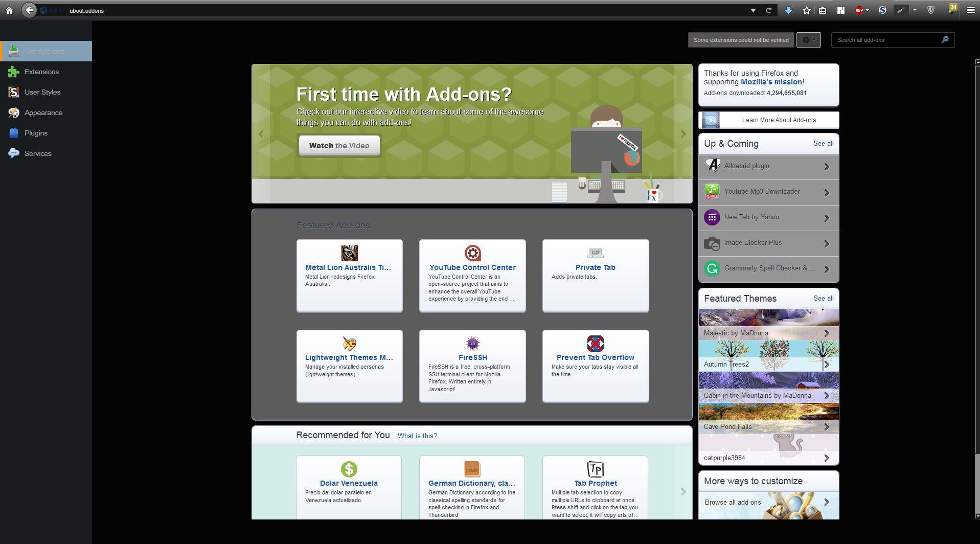The image size is (980, 544).
Task: Click the Adblock Plus ABP icon
Action: coord(859,10)
